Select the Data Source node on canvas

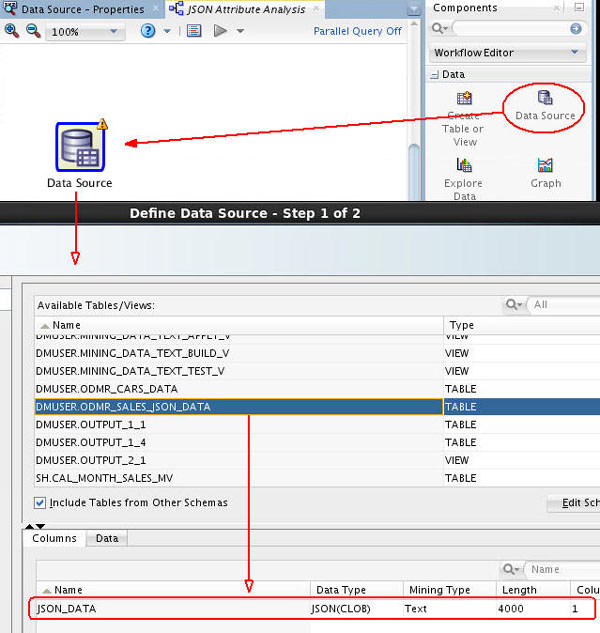[x=80, y=147]
